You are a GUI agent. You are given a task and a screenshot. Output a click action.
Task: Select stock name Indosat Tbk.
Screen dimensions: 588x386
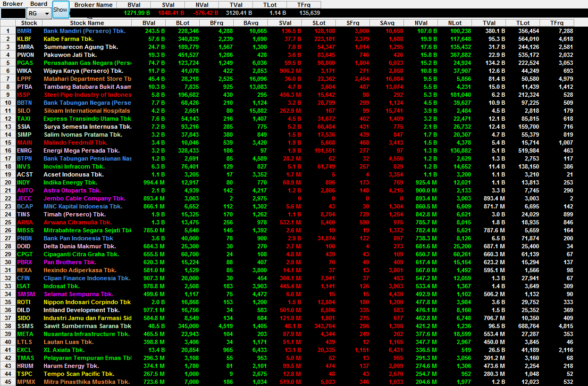tap(62, 286)
